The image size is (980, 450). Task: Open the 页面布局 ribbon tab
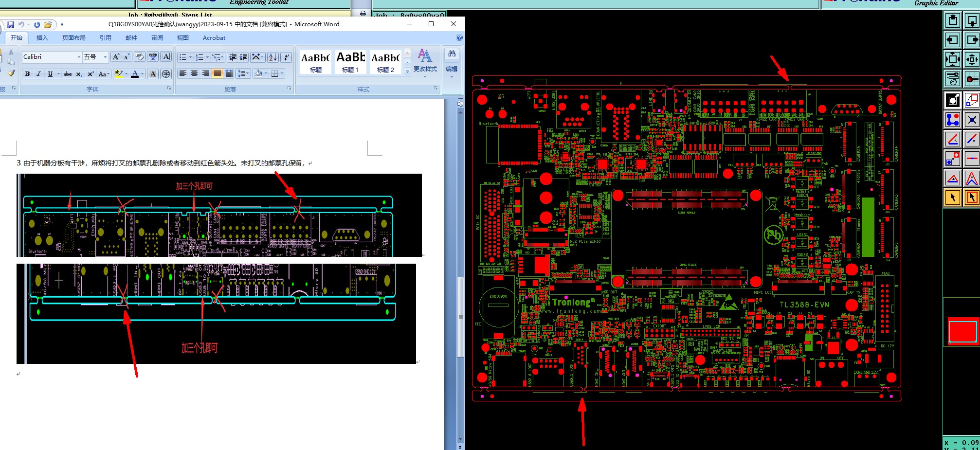(x=74, y=38)
